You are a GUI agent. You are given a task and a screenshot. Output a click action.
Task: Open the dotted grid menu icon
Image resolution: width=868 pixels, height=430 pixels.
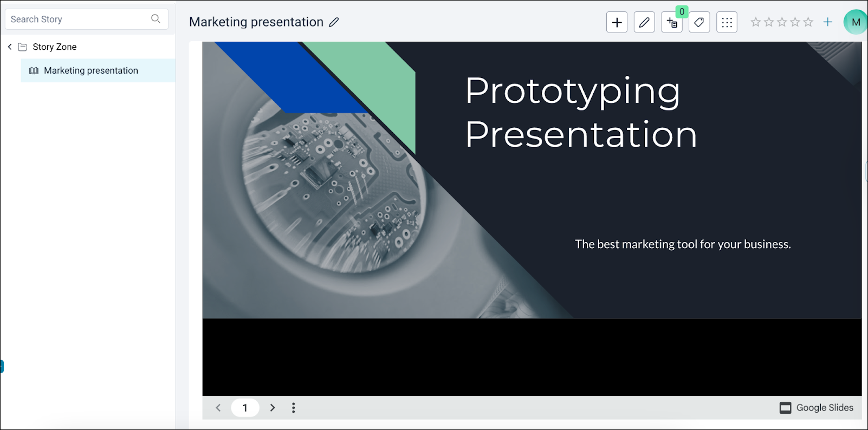coord(727,22)
